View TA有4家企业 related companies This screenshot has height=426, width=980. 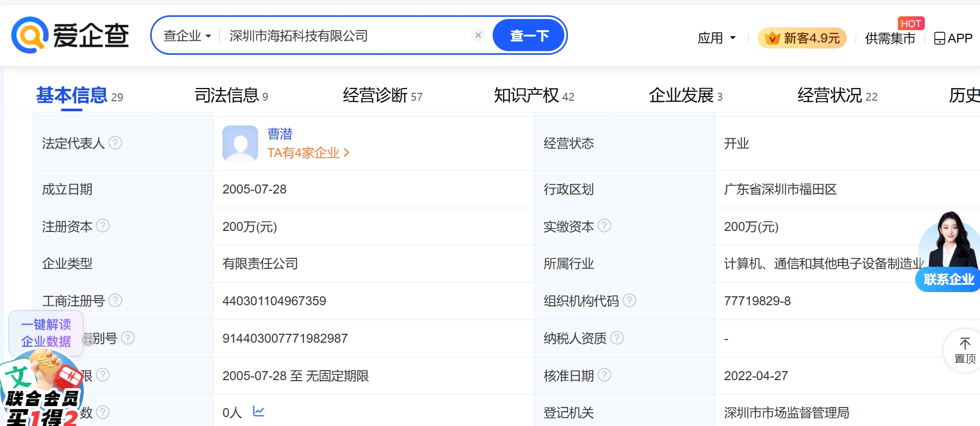tap(308, 153)
